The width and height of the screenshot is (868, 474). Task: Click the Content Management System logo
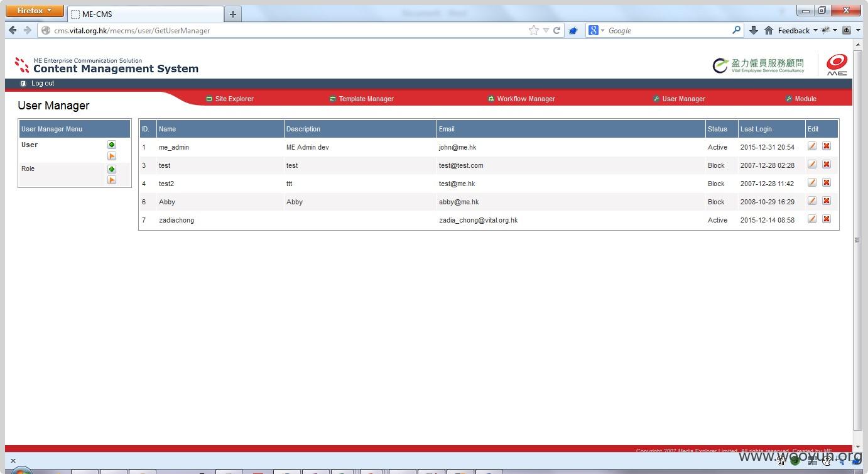click(107, 65)
